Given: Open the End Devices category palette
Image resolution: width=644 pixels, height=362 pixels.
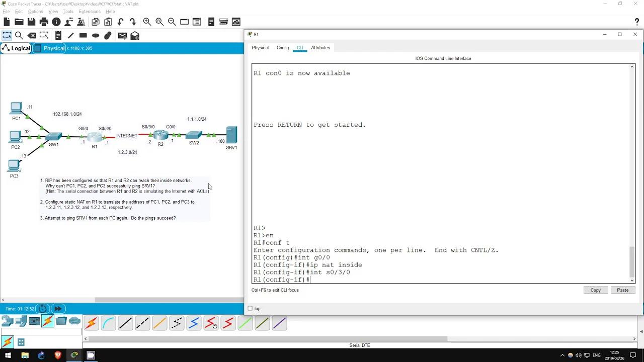Looking at the screenshot, I should point(20,321).
